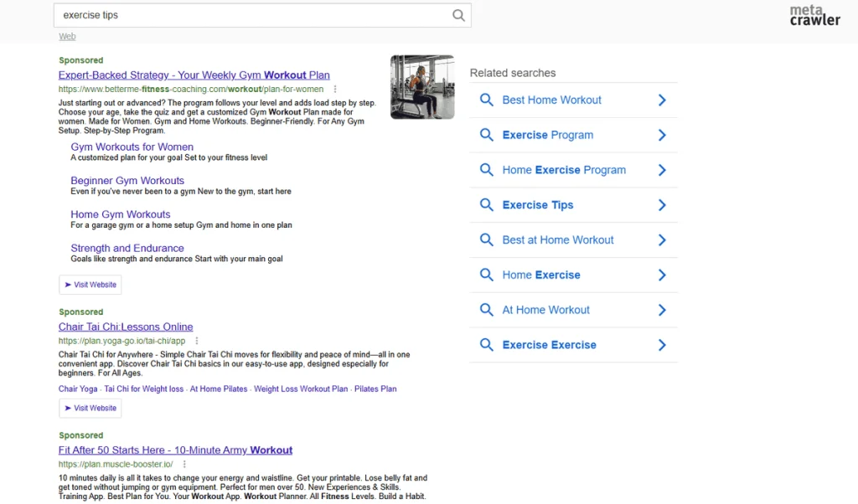Open ad options dots next to yoga-go URL
Image resolution: width=858 pixels, height=504 pixels.
click(196, 341)
